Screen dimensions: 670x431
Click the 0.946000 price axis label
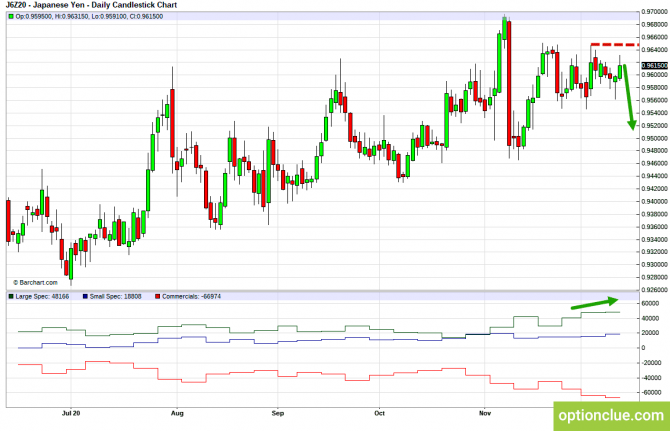pos(655,163)
